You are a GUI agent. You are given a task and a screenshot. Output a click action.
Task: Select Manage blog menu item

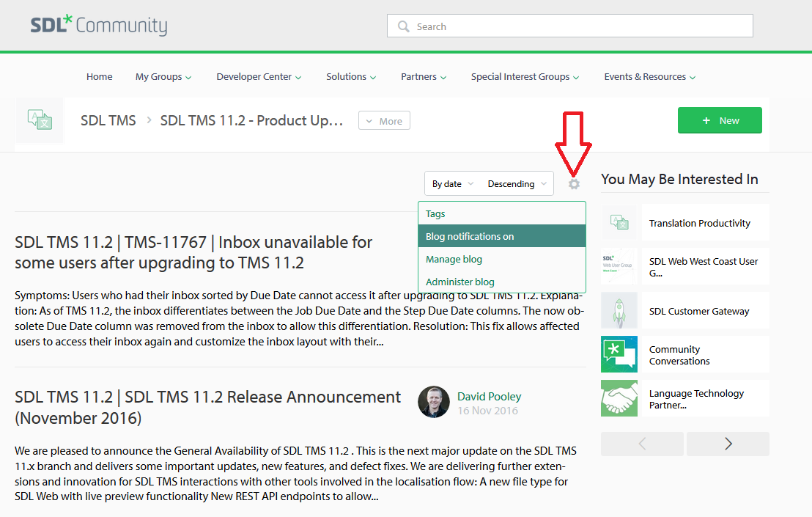[502, 259]
